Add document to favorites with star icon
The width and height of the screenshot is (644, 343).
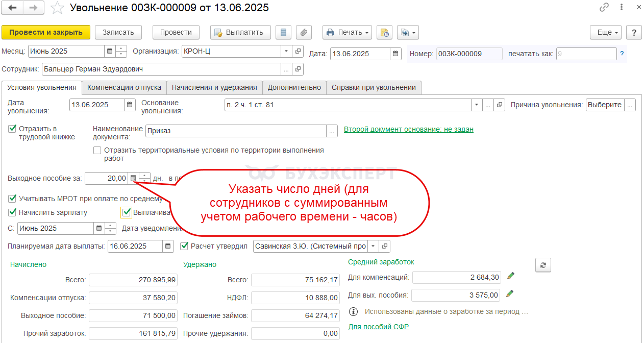click(59, 8)
